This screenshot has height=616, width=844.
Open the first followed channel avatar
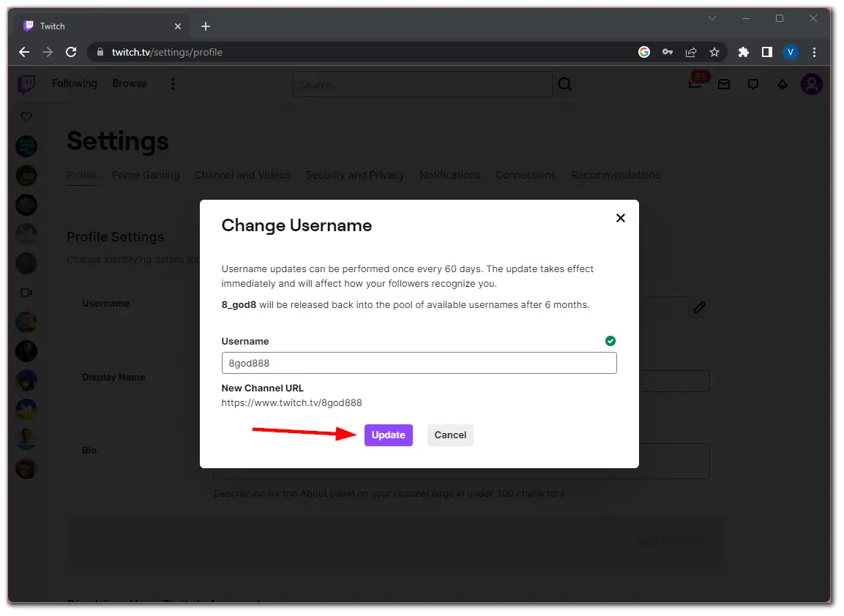[26, 146]
